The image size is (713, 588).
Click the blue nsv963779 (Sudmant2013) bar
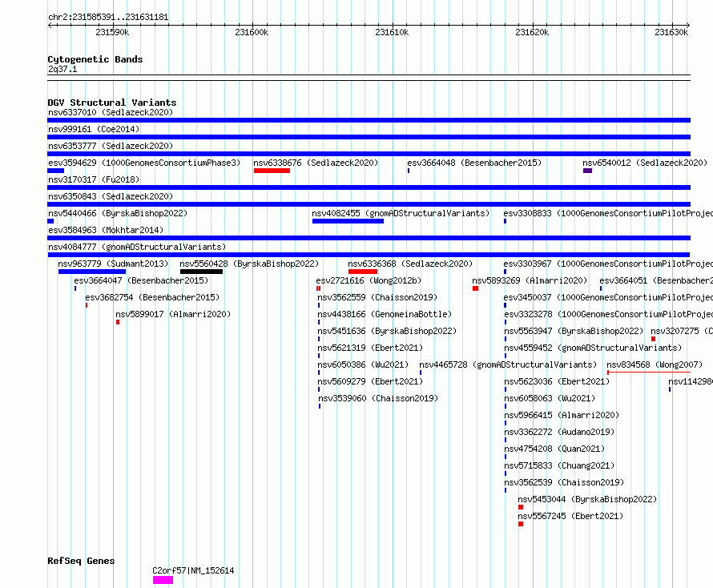point(92,272)
